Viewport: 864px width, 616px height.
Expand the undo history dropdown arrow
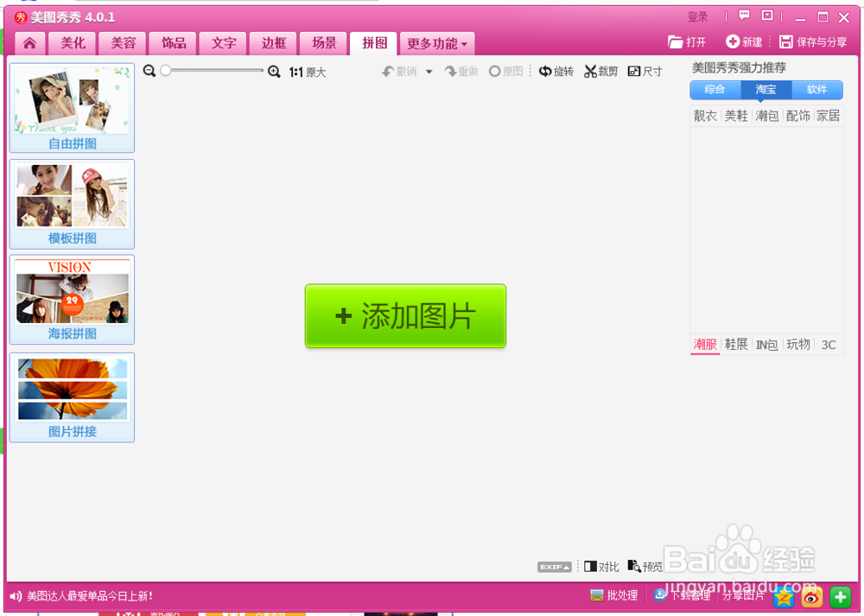(x=429, y=72)
